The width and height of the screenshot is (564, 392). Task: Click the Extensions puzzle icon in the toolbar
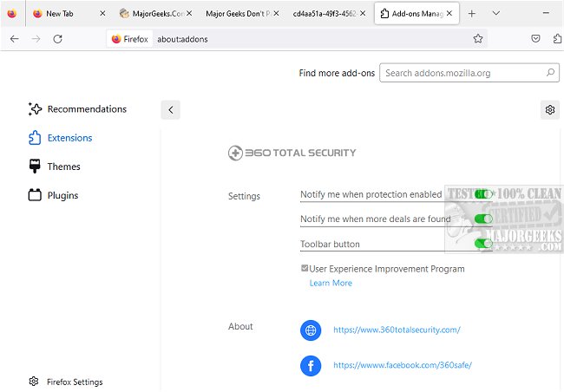point(557,39)
